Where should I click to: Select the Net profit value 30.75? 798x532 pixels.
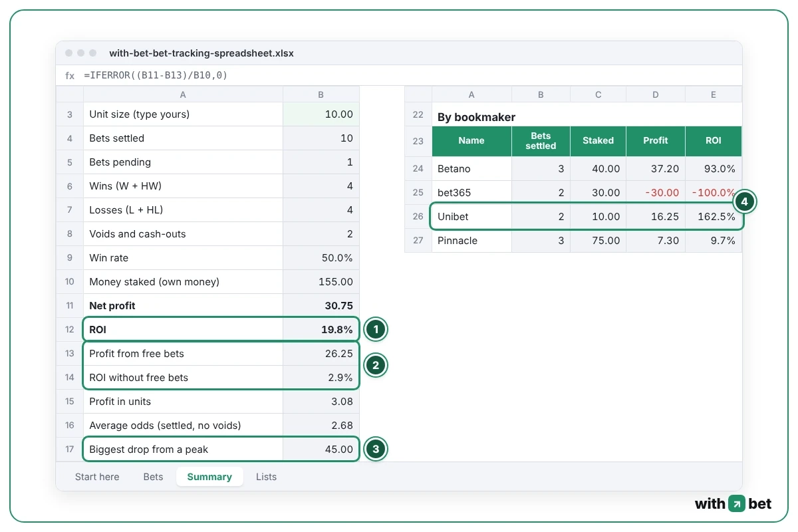321,306
